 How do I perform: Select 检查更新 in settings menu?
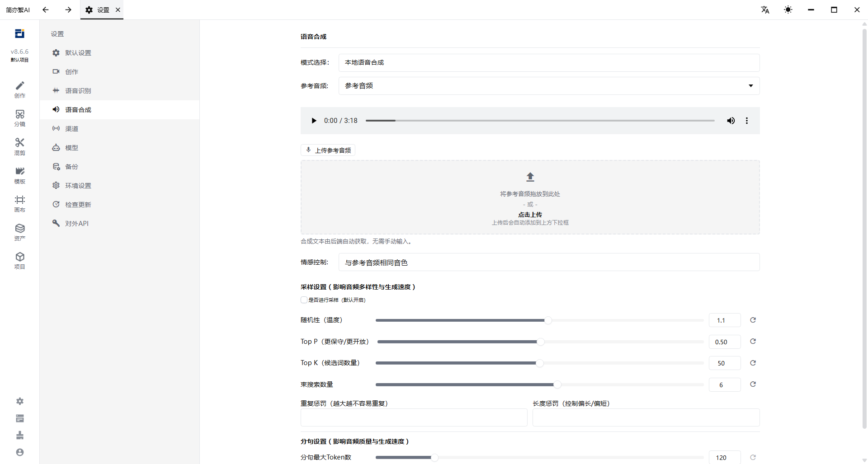(x=119, y=205)
